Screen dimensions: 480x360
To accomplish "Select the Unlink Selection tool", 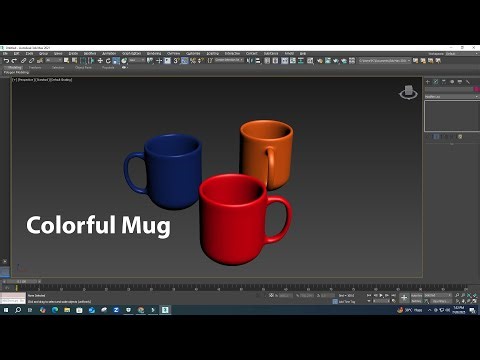I will tap(31, 61).
